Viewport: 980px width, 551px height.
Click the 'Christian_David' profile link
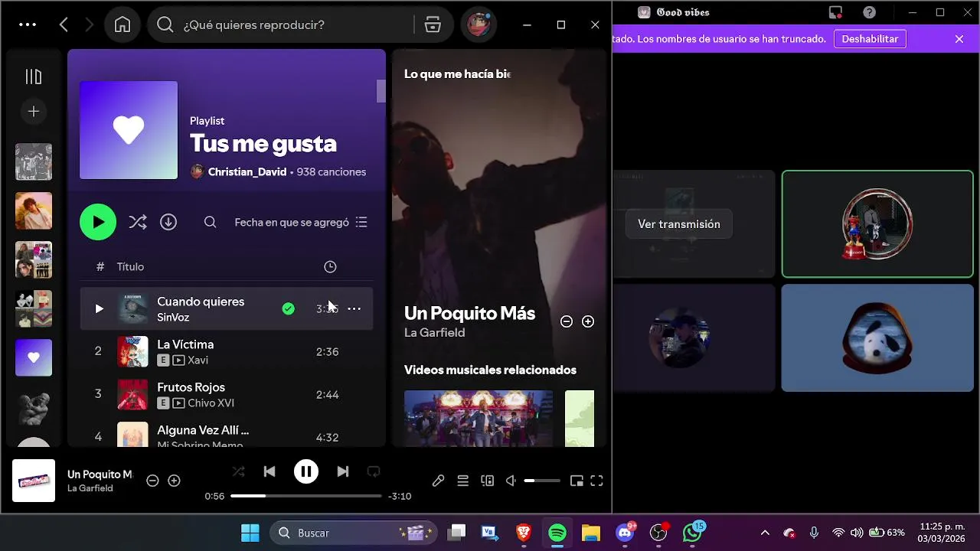(x=247, y=172)
